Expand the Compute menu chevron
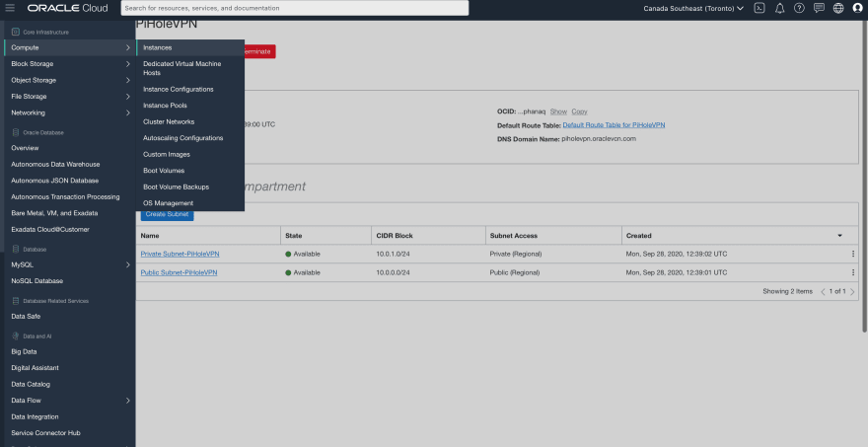Viewport: 868px width, 447px height. point(127,47)
